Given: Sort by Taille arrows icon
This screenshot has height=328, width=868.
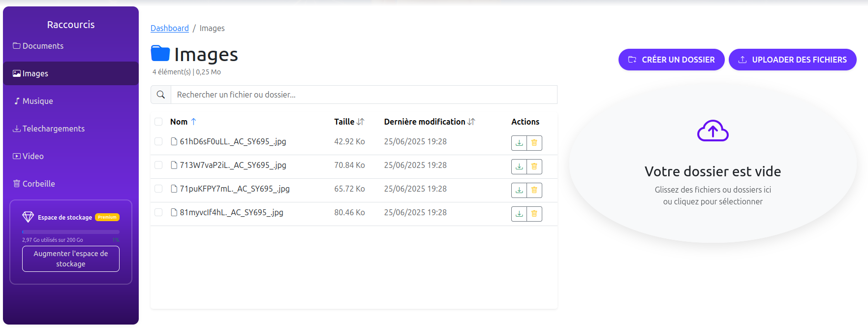Looking at the screenshot, I should click(x=361, y=122).
